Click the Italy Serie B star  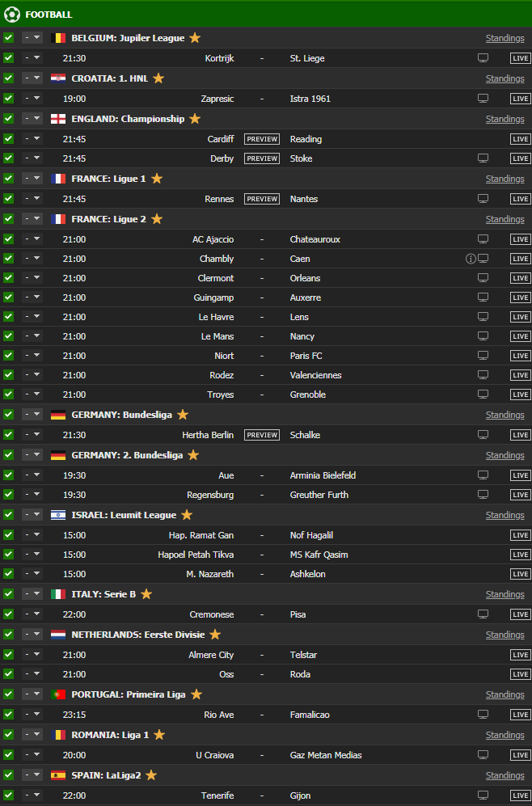click(x=146, y=593)
